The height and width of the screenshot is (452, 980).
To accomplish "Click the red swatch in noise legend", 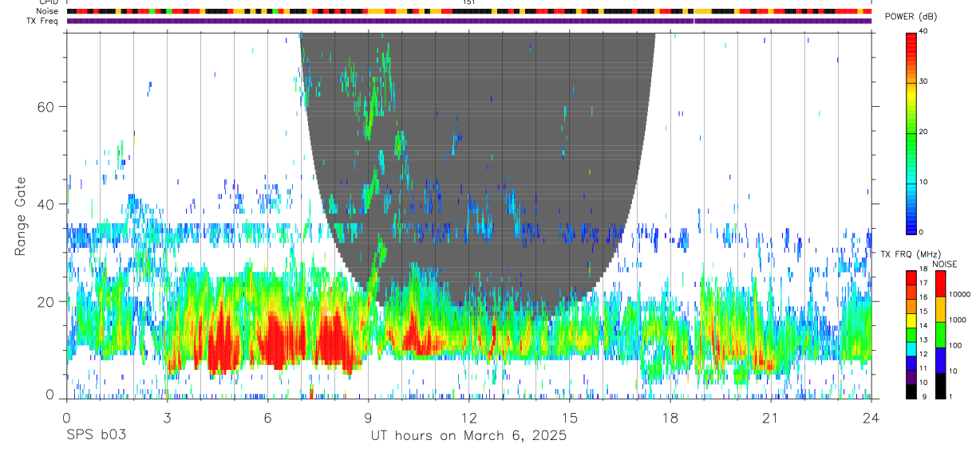I will [940, 283].
